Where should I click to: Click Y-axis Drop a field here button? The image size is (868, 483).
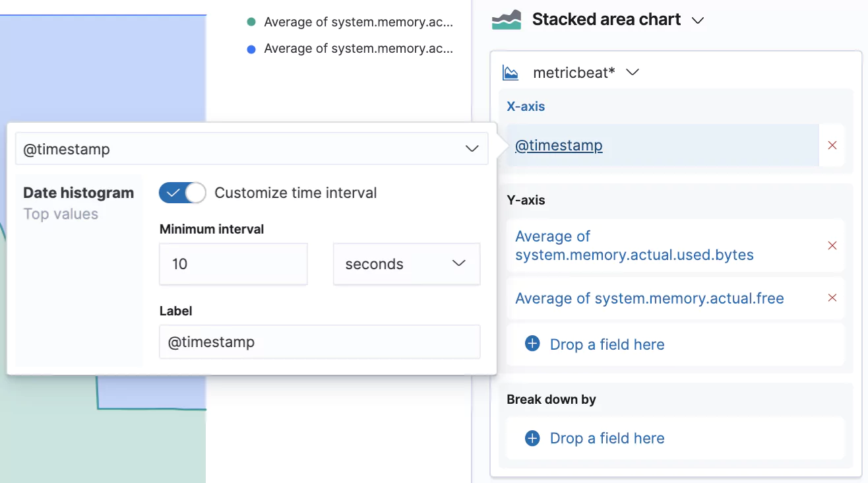[x=675, y=344]
